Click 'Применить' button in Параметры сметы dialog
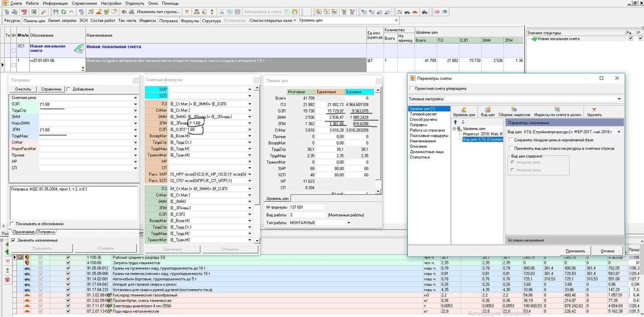 coord(575,251)
